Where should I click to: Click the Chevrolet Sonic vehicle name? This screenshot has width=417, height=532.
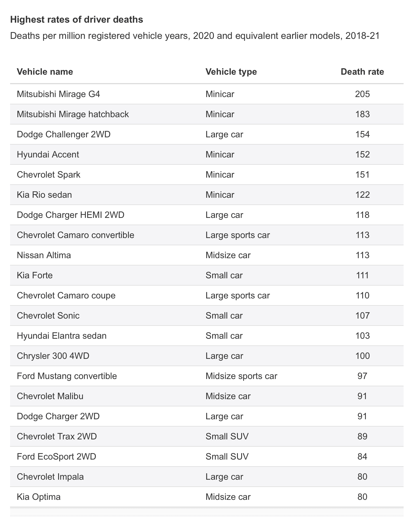point(48,316)
